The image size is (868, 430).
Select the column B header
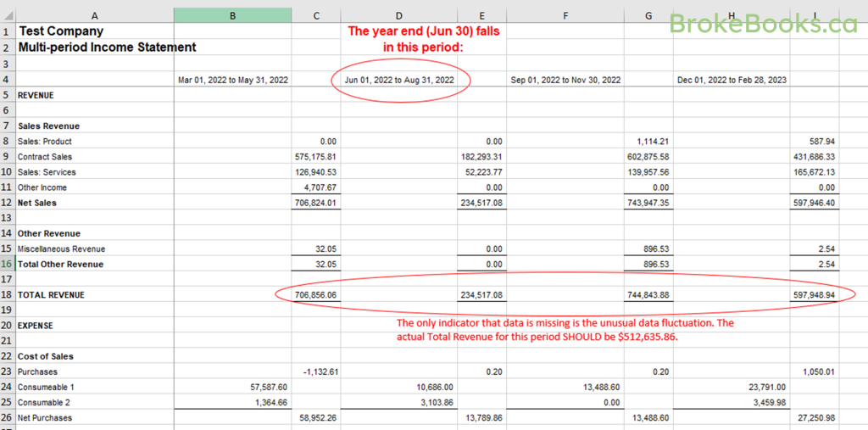[x=232, y=16]
